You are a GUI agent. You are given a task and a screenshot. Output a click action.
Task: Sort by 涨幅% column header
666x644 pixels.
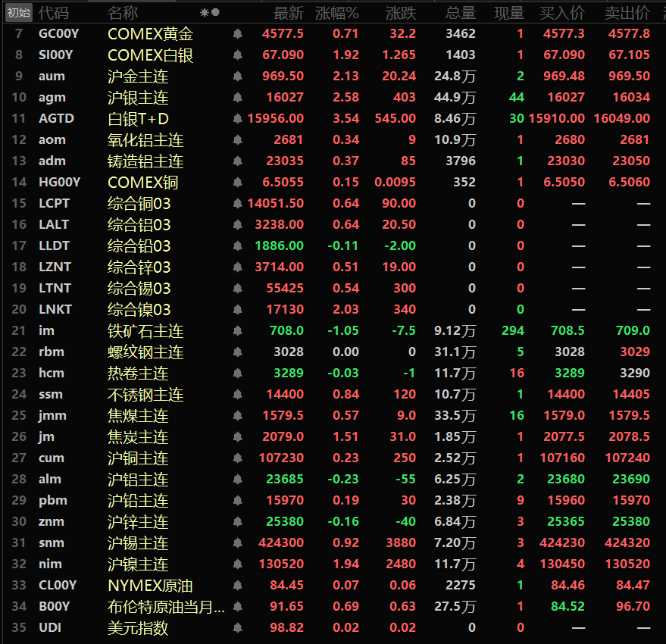pos(337,13)
